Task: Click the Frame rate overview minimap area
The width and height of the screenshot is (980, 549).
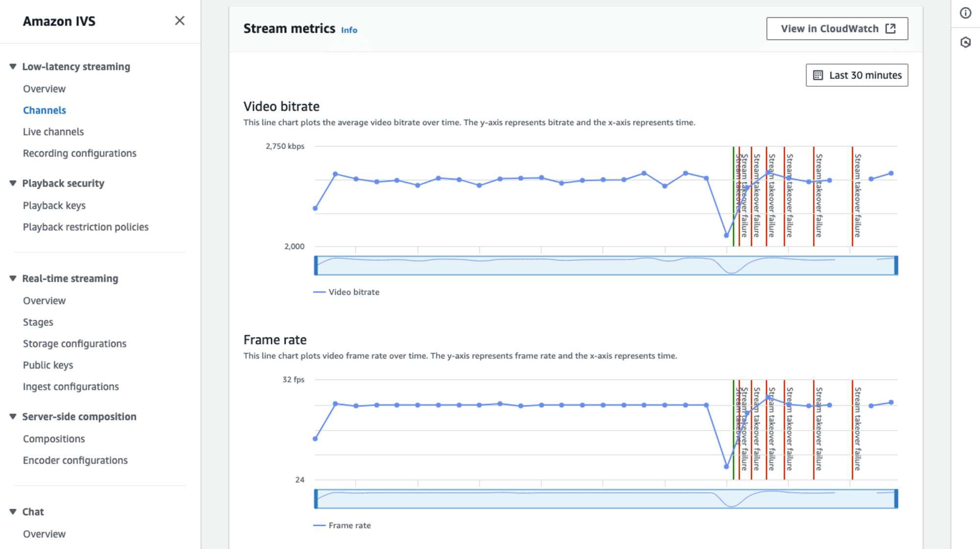Action: pyautogui.click(x=606, y=499)
